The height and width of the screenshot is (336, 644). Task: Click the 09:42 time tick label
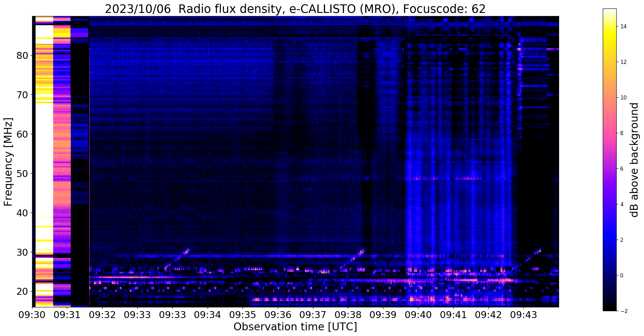coord(489,315)
